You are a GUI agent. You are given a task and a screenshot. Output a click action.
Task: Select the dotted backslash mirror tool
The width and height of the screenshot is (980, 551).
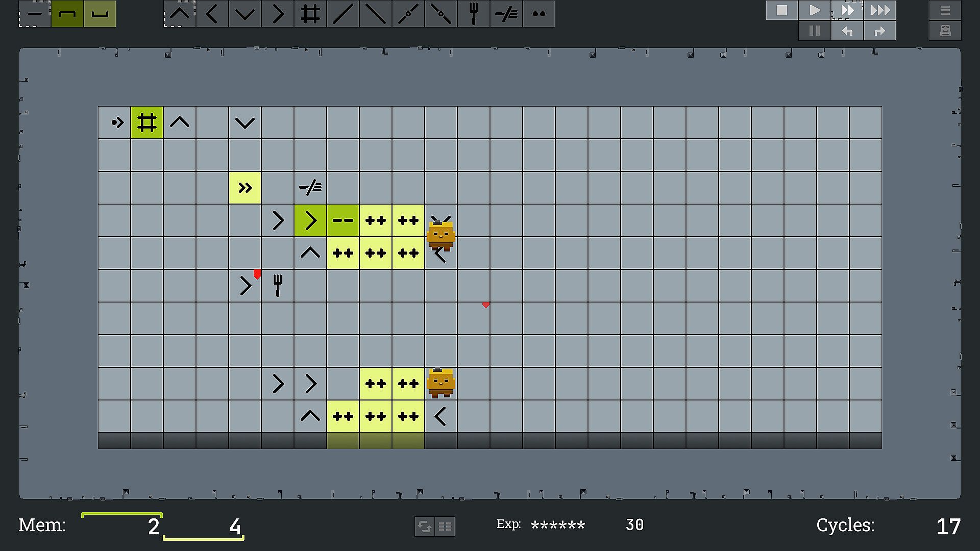(441, 14)
